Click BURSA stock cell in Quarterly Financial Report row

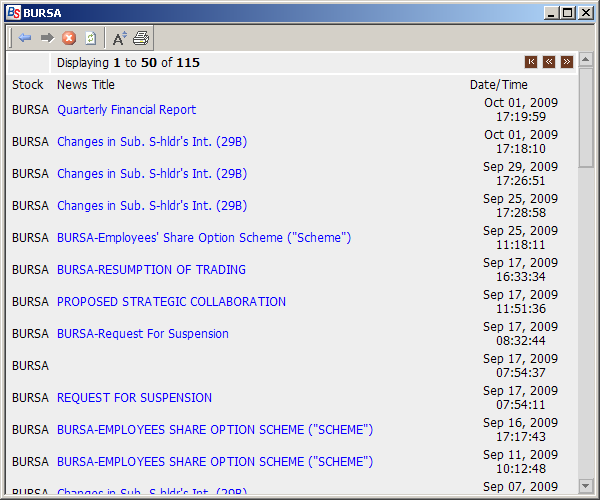[30, 110]
